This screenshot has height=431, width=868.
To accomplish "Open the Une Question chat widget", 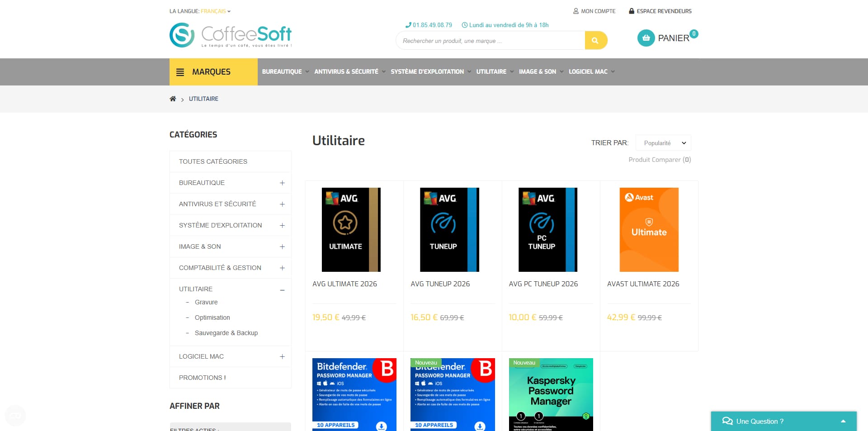I will (x=783, y=421).
